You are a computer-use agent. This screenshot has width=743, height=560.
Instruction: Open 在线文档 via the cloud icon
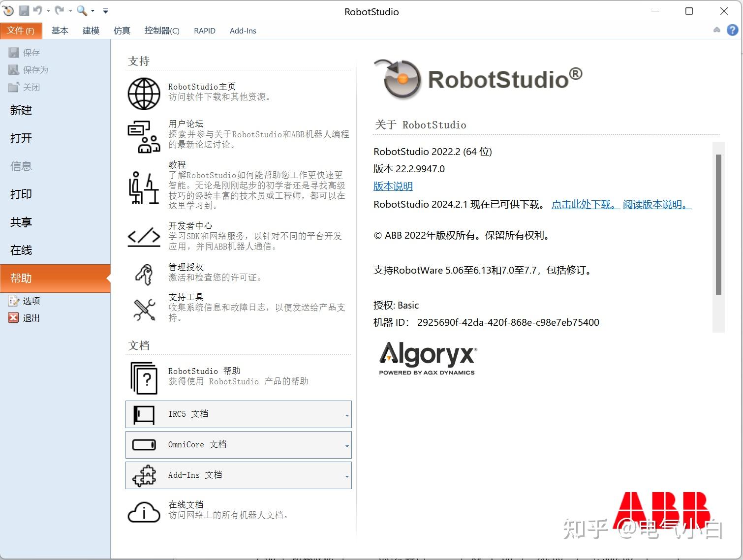pos(143,512)
